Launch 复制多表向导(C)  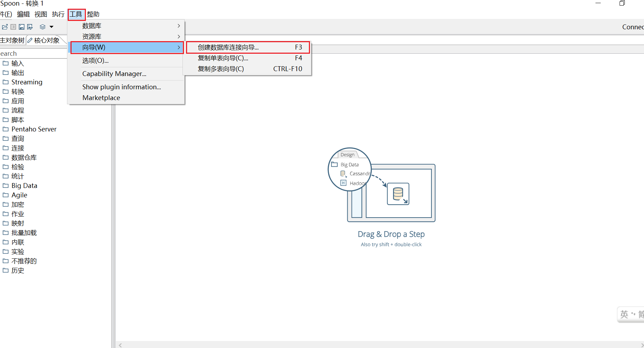click(x=248, y=69)
